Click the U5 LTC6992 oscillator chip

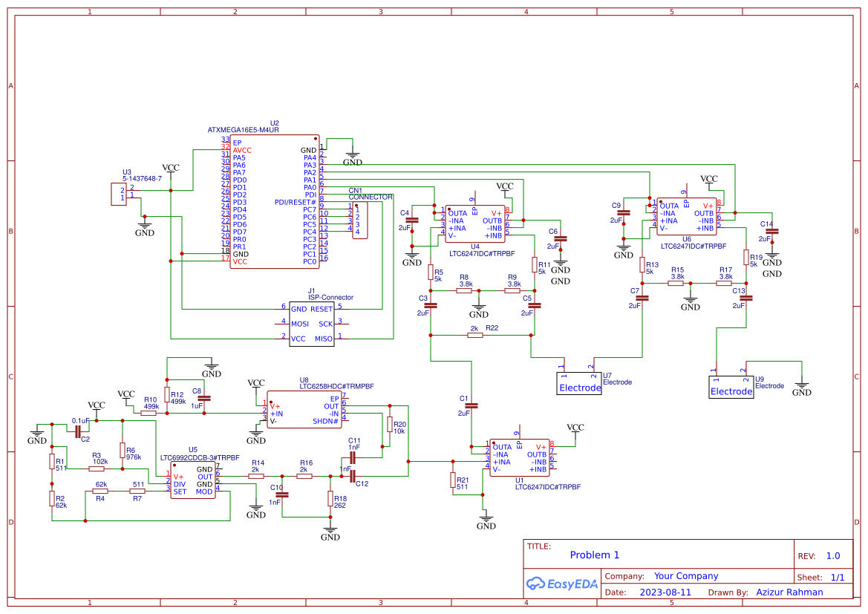[x=193, y=480]
